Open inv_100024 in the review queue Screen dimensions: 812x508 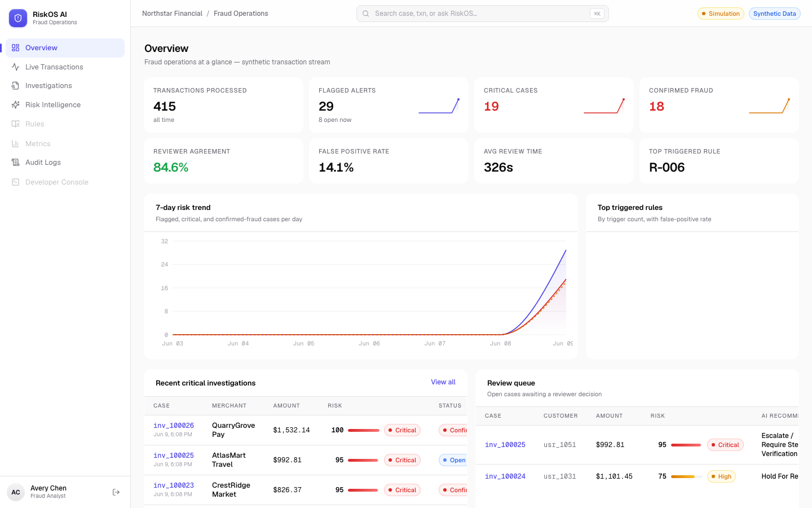pos(505,476)
